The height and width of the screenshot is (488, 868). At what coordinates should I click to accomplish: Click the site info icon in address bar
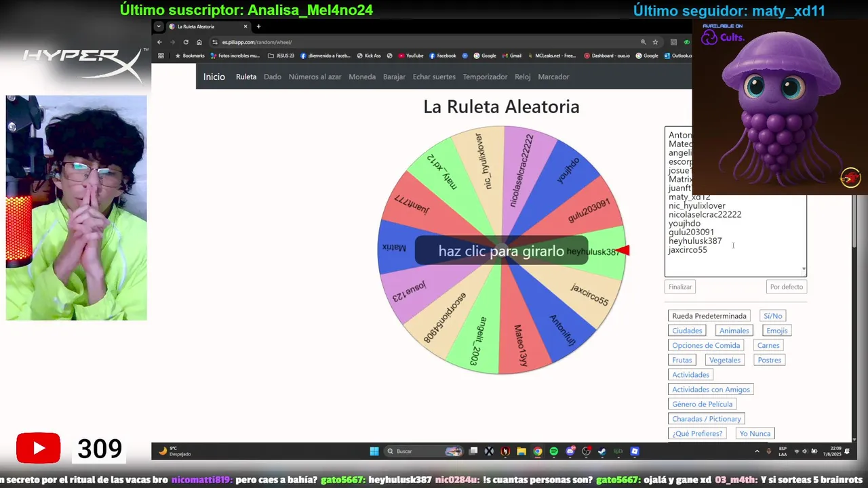215,42
